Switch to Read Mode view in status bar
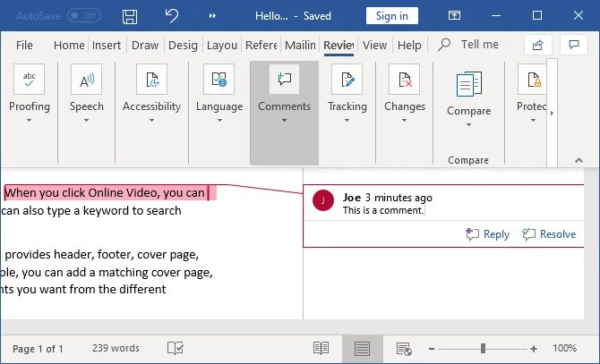The image size is (600, 364). (321, 348)
